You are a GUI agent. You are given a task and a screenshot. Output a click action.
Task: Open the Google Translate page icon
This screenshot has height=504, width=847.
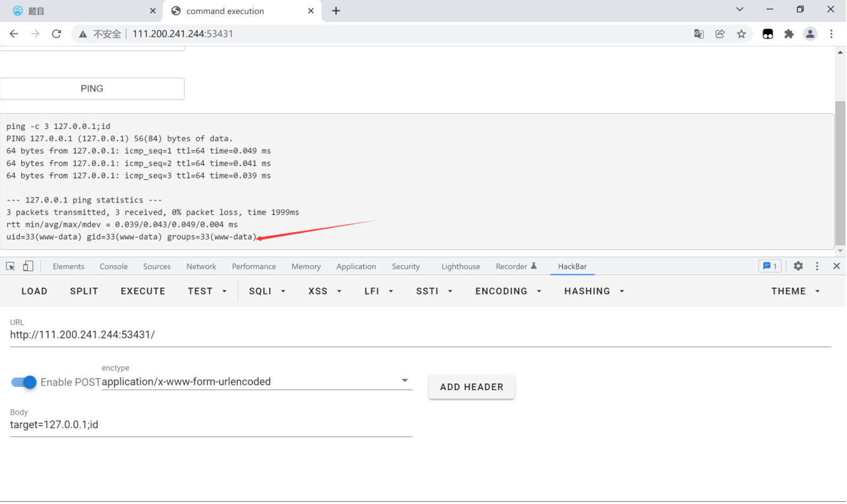pyautogui.click(x=699, y=34)
